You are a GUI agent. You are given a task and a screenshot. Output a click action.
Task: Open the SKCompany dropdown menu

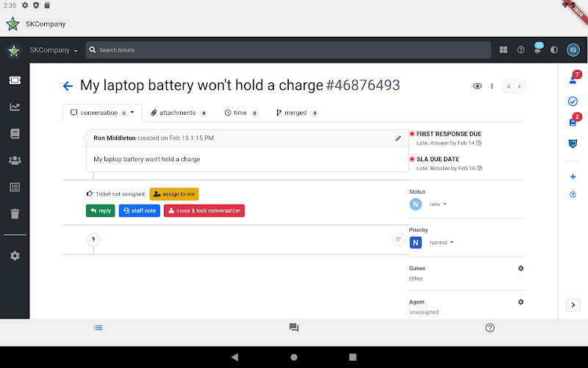(54, 50)
